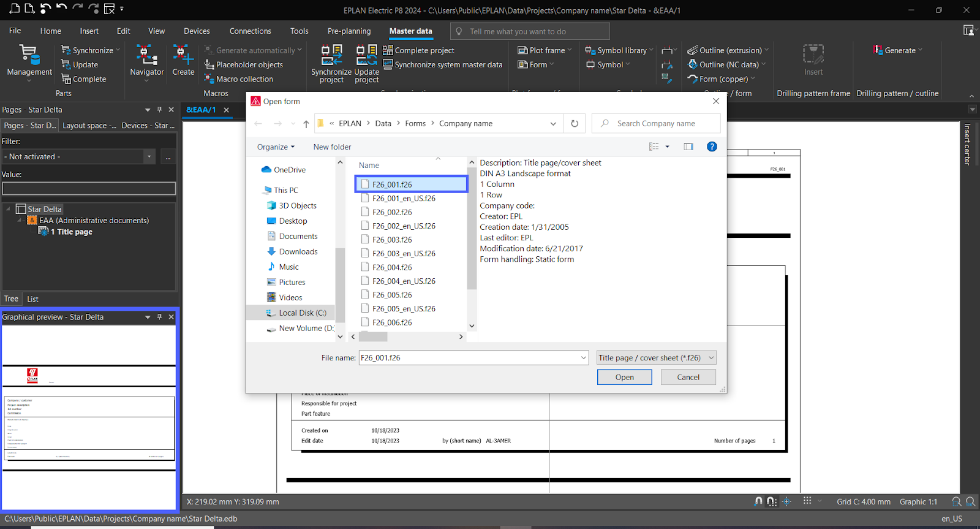
Task: Open the Devices tab
Action: [197, 31]
